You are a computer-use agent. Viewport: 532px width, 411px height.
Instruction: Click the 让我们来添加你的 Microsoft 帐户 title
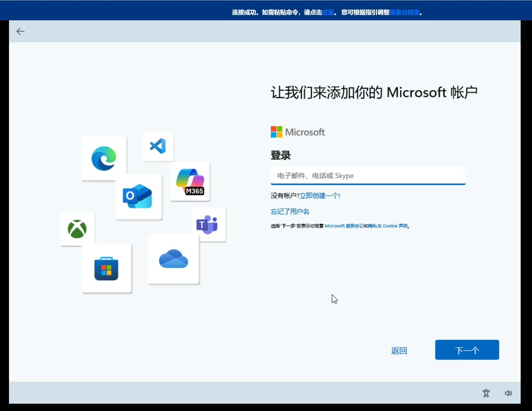tap(374, 92)
